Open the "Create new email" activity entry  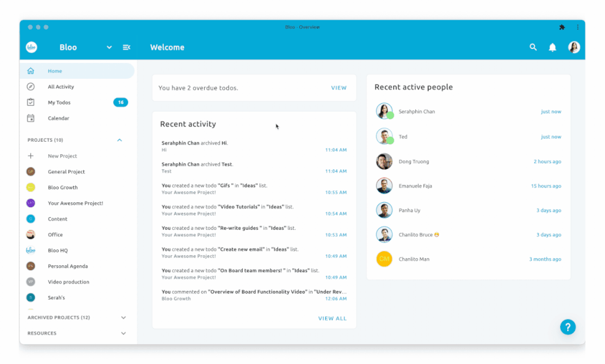click(254, 252)
